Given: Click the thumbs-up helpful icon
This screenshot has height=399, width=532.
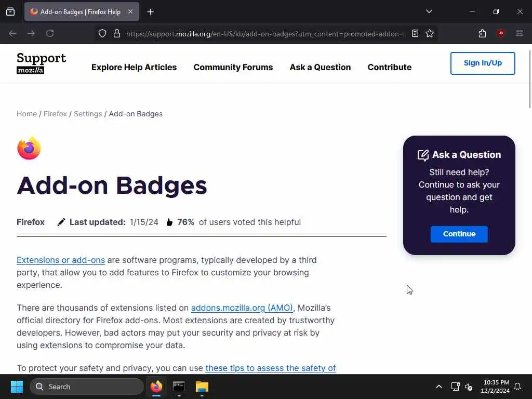Looking at the screenshot, I should 169,222.
